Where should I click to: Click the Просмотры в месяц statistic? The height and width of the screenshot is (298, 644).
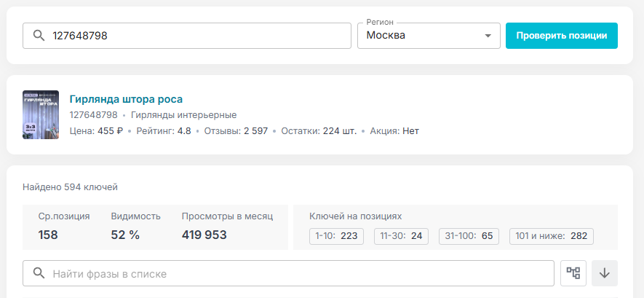(227, 226)
